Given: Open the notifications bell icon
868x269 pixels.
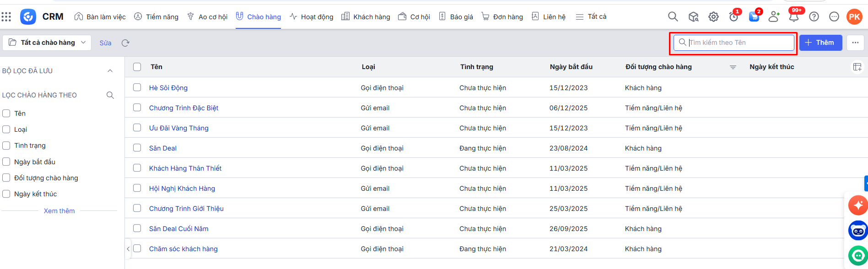Looking at the screenshot, I should pyautogui.click(x=794, y=17).
